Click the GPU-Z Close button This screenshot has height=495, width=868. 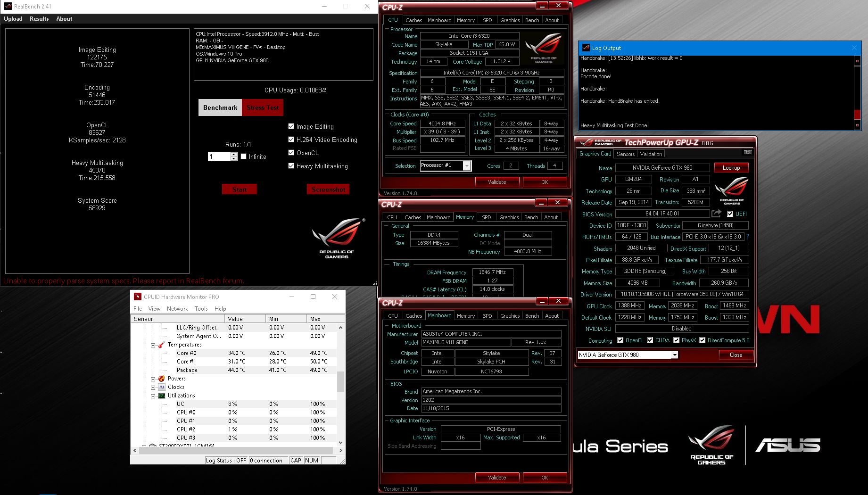coord(736,355)
